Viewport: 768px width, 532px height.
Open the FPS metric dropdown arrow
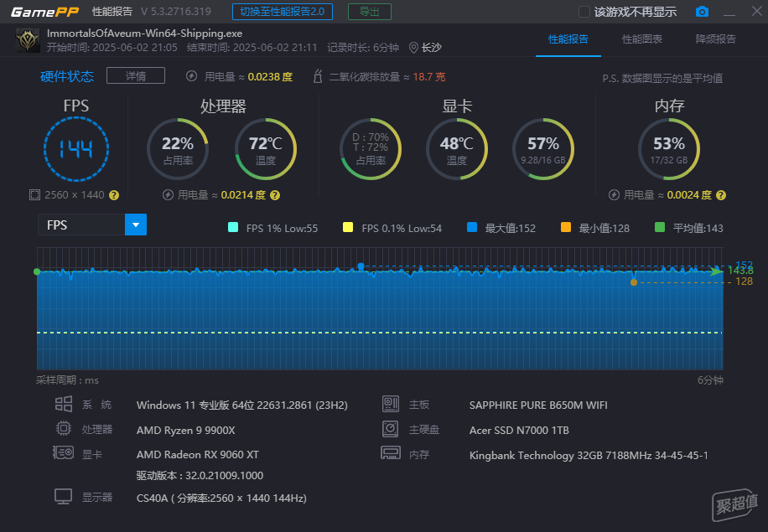click(136, 225)
